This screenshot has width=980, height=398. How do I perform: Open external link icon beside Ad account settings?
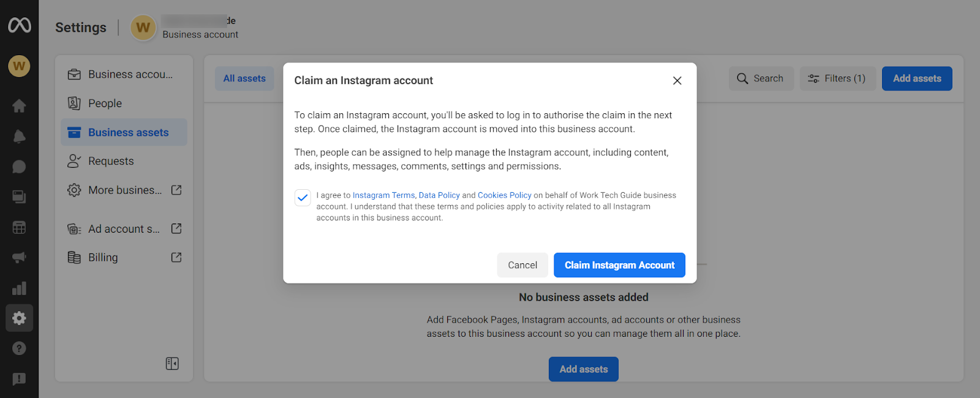click(176, 228)
